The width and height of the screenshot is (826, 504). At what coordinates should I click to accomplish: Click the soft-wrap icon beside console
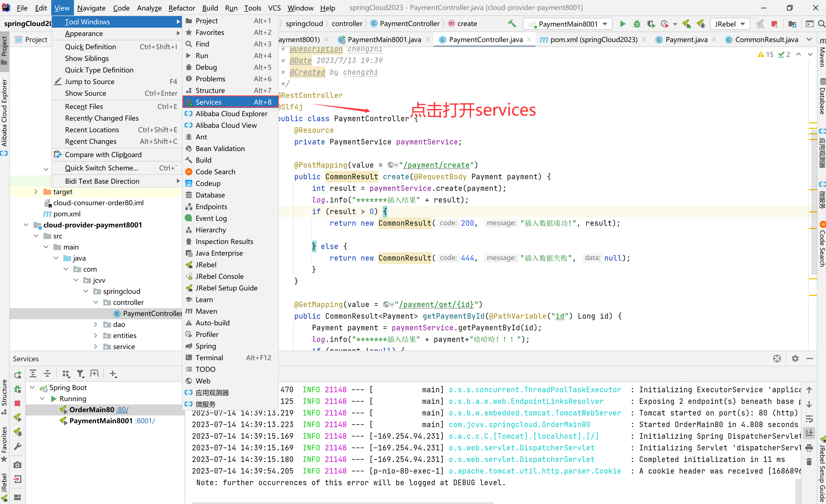click(x=809, y=419)
